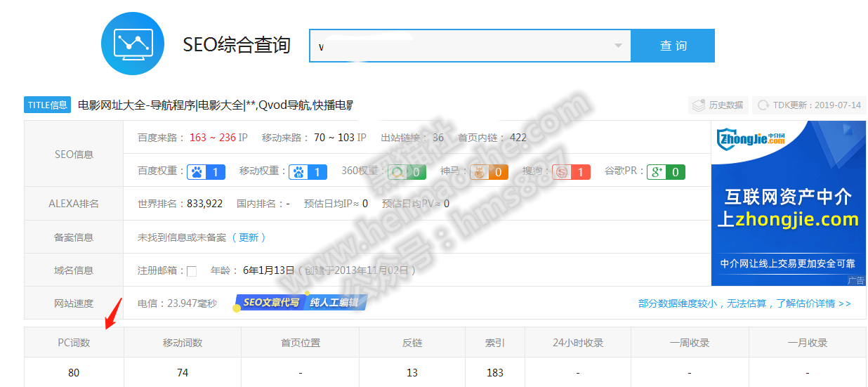Click the 更新 link in 备案信息

tap(249, 237)
